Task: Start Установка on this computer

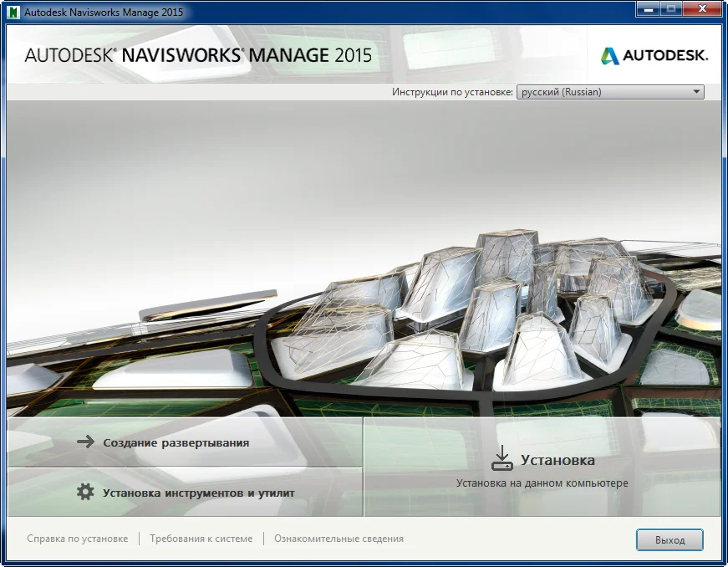Action: click(x=557, y=460)
